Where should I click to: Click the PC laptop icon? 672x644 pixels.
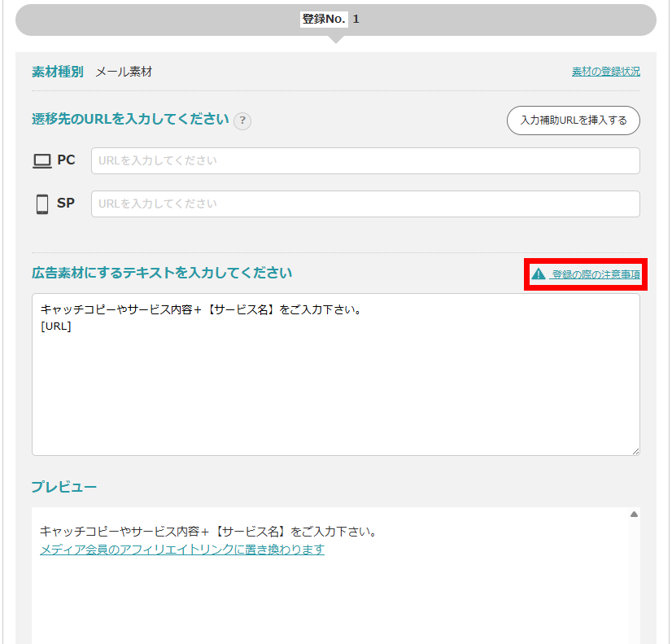pyautogui.click(x=41, y=161)
